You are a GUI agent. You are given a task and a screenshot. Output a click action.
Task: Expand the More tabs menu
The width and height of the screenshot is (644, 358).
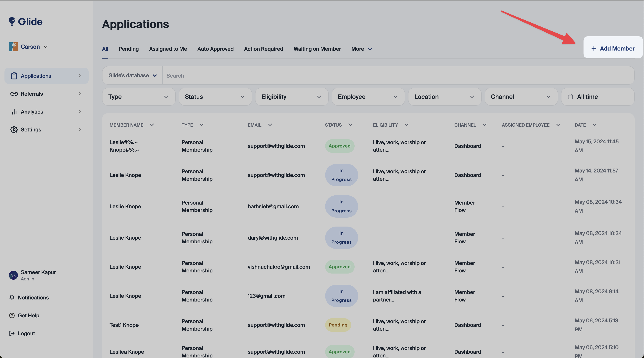coord(362,49)
